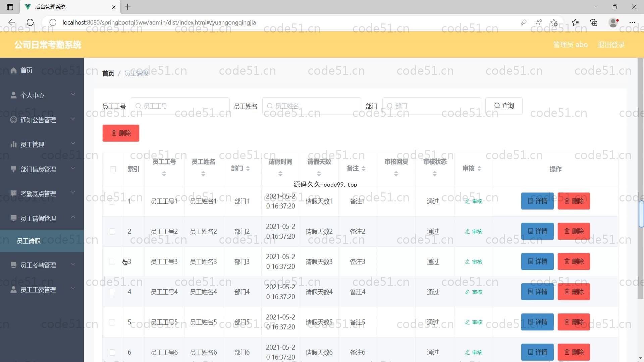
Task: Open the 员工管理 sidebar menu
Action: tap(42, 144)
